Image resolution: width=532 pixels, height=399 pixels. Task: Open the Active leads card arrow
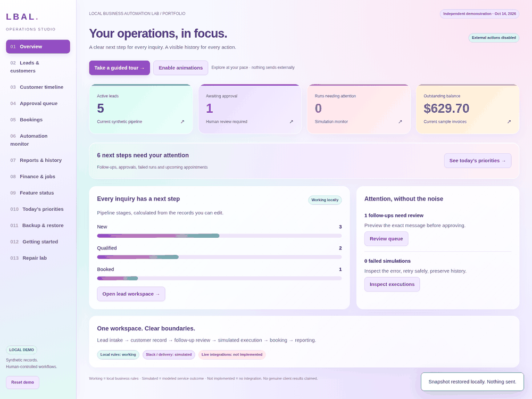point(182,121)
